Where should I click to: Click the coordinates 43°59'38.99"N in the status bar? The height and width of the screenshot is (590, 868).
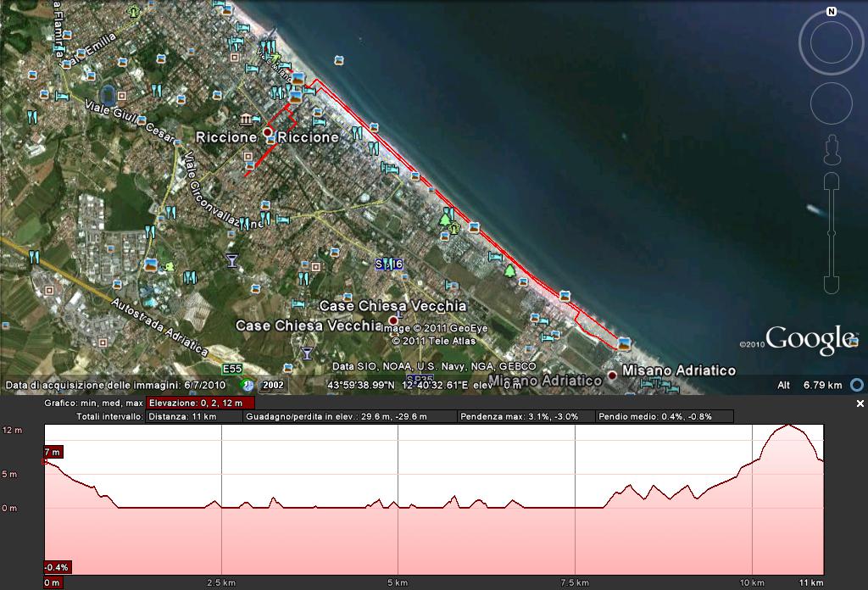pos(361,385)
